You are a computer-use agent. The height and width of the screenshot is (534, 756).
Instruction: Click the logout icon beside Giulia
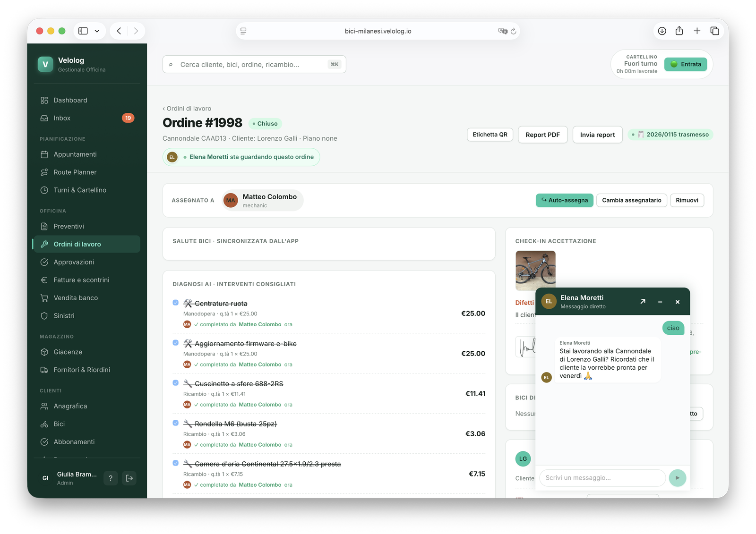coord(129,478)
